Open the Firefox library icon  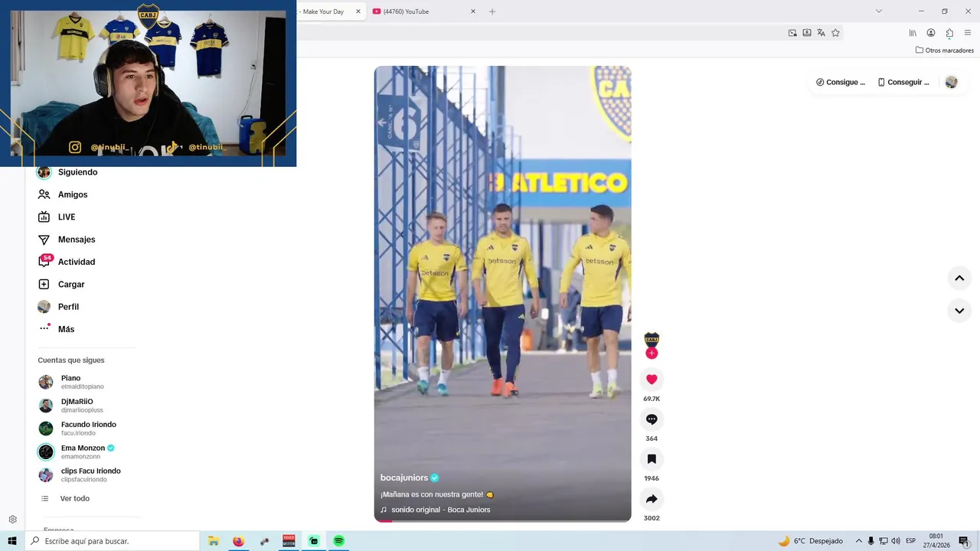point(913,33)
